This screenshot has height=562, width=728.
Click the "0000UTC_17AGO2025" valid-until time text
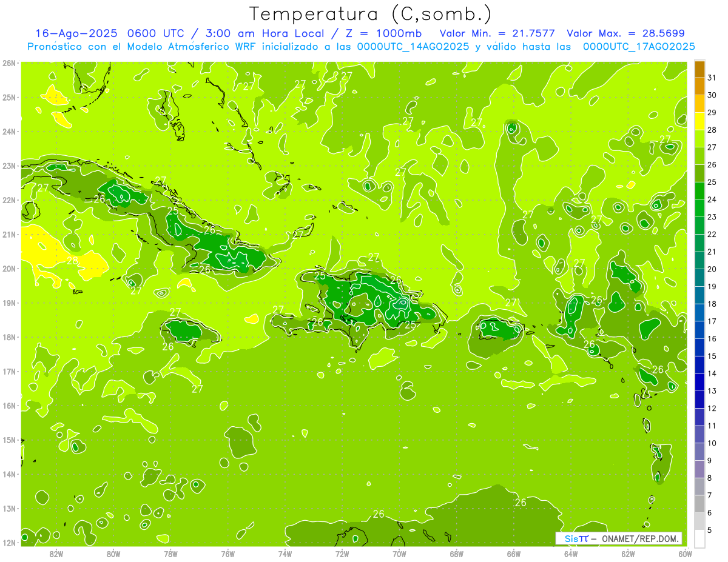click(639, 47)
